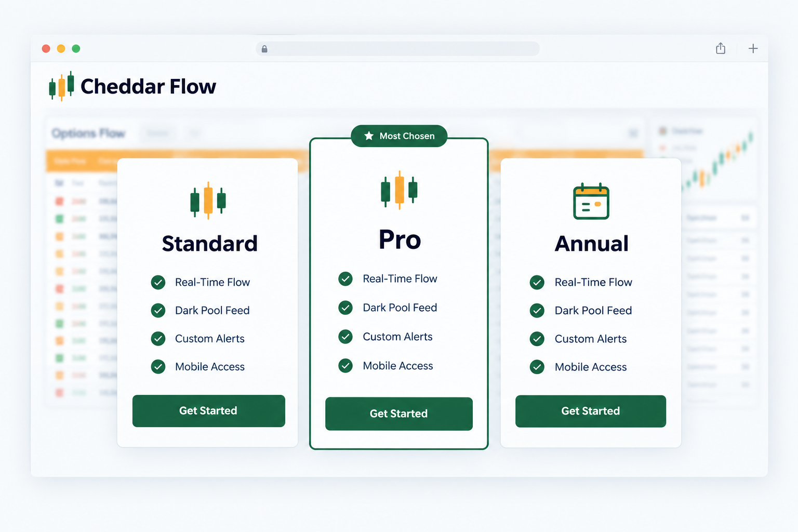Click the Cheddar Flow brand name
Screen dimensions: 798x532
tap(148, 86)
